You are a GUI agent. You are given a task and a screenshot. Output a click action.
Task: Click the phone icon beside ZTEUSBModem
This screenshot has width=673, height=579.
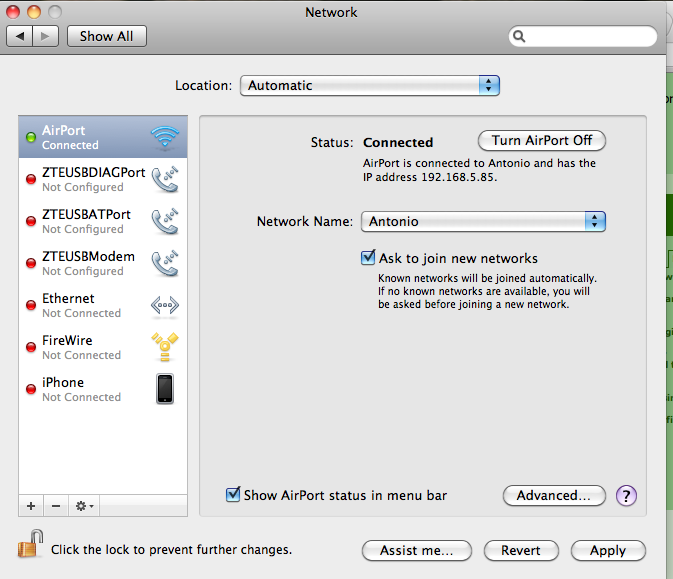pyautogui.click(x=165, y=263)
